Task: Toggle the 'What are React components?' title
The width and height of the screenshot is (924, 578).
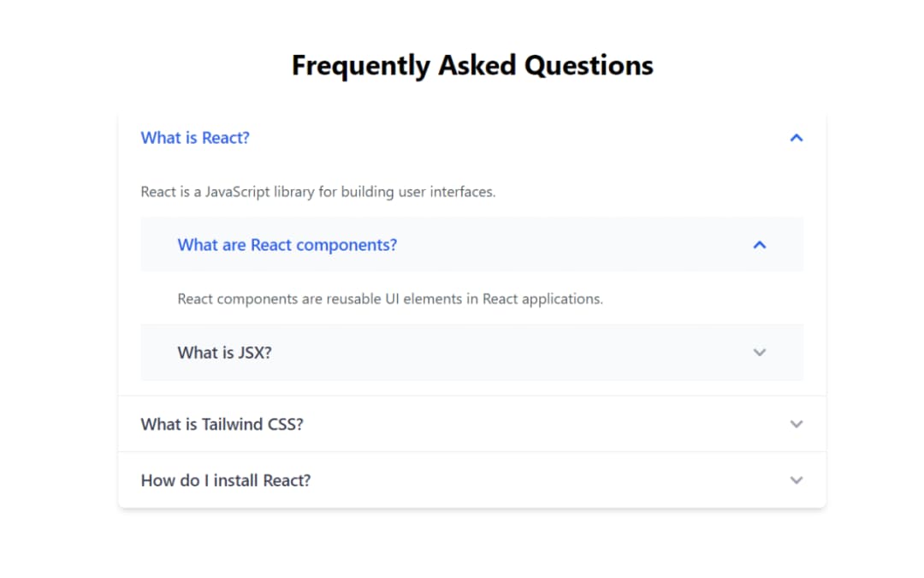Action: pyautogui.click(x=287, y=245)
